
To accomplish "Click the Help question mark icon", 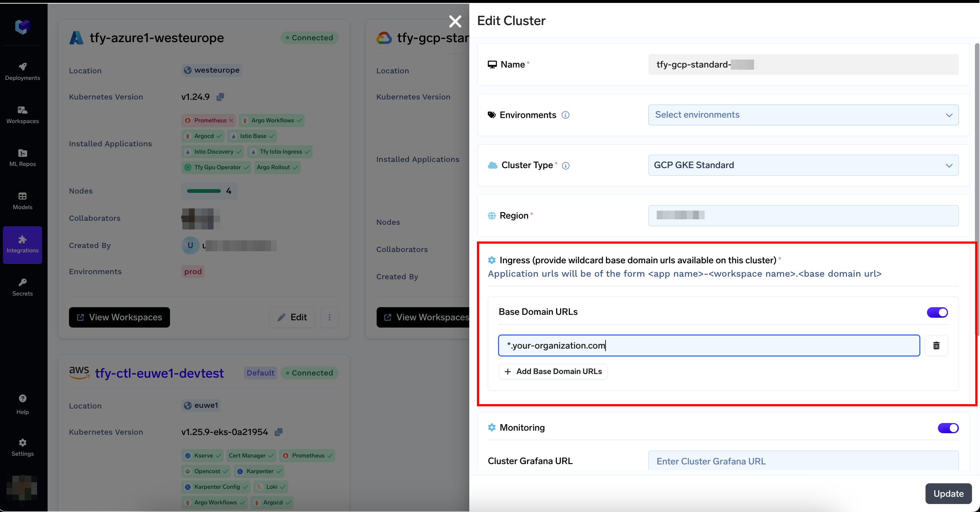I will [23, 398].
